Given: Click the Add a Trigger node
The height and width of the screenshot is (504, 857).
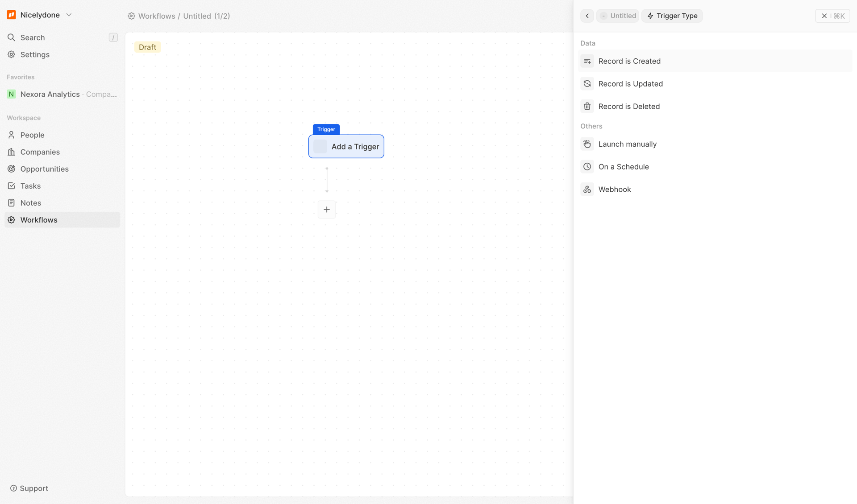Looking at the screenshot, I should (x=346, y=146).
